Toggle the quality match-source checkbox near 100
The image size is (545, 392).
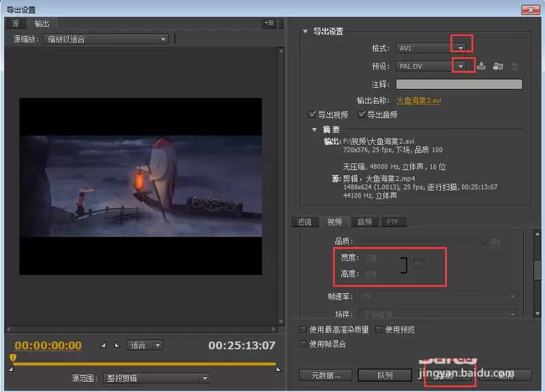click(484, 242)
